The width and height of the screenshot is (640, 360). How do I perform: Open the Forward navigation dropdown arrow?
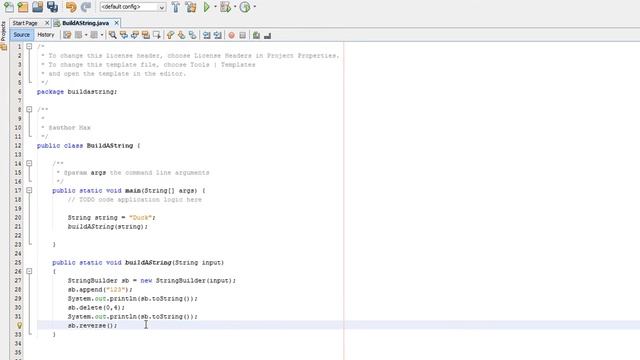(102, 36)
